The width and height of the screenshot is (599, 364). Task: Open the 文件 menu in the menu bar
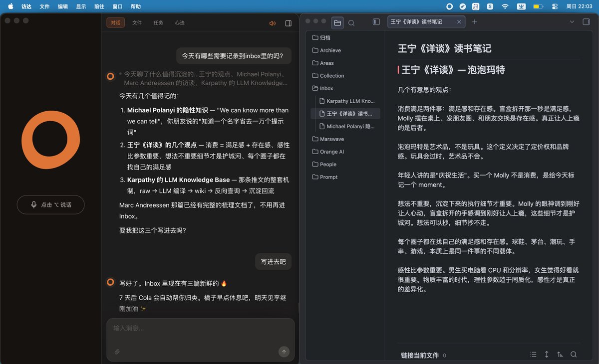click(44, 6)
